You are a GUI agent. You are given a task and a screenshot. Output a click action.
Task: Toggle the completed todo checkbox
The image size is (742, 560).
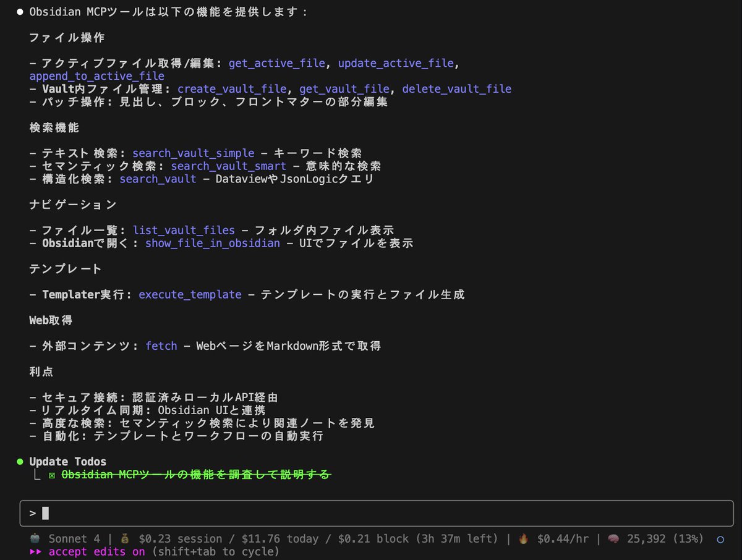click(52, 475)
